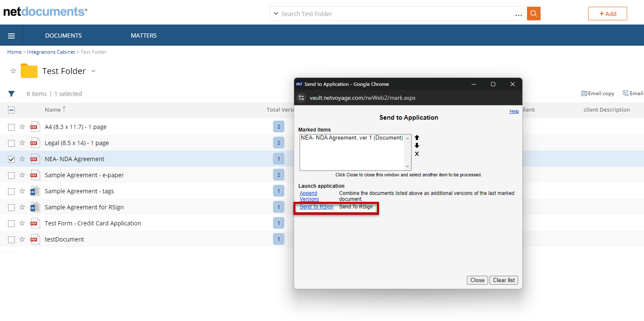This screenshot has height=321, width=644.
Task: Select NEA- NDA Agreement in Marked Items list
Action: (x=352, y=138)
